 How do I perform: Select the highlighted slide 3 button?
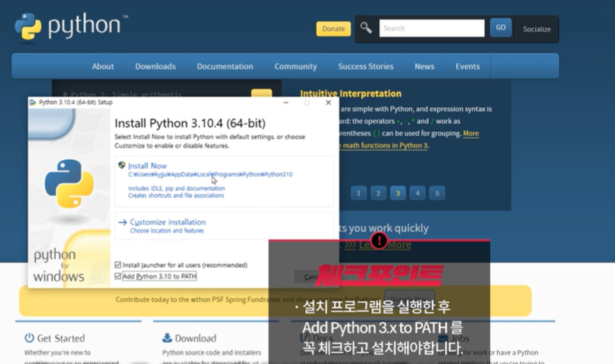point(398,192)
